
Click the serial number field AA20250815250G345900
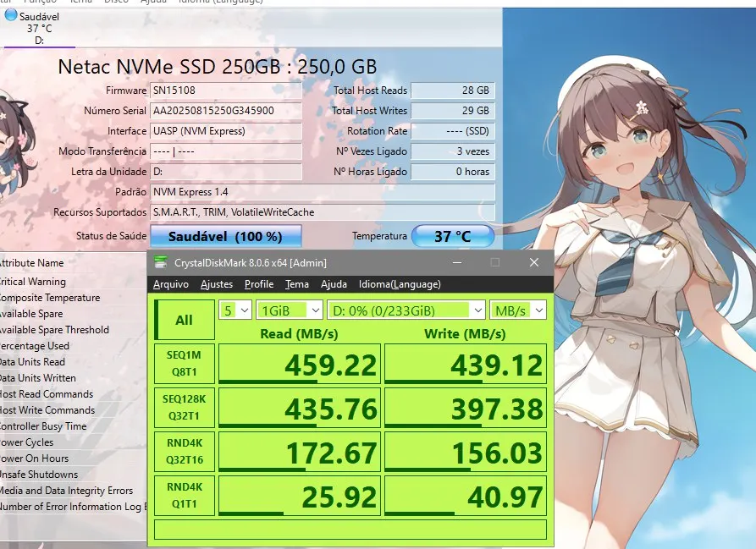point(226,111)
